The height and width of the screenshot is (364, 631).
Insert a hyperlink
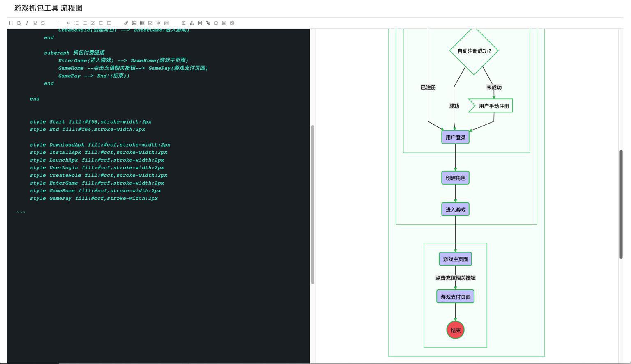[x=126, y=23]
